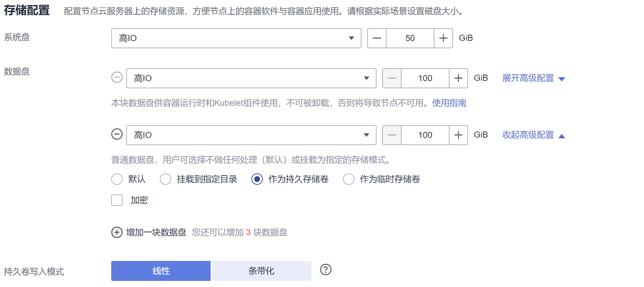Select 挂载到指定目录 radio option
This screenshot has height=287, width=644.
tap(166, 179)
